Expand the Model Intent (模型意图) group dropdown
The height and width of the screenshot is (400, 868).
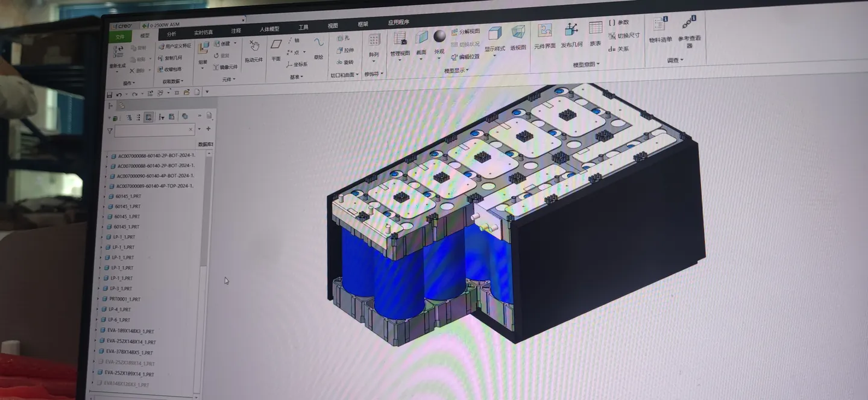(586, 64)
